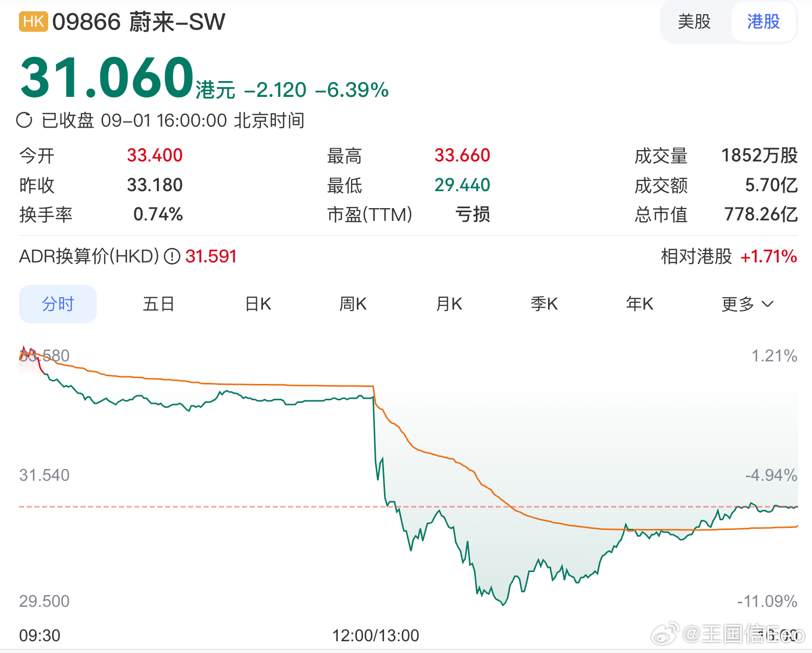Click the ADR converted price 31.591

(211, 256)
